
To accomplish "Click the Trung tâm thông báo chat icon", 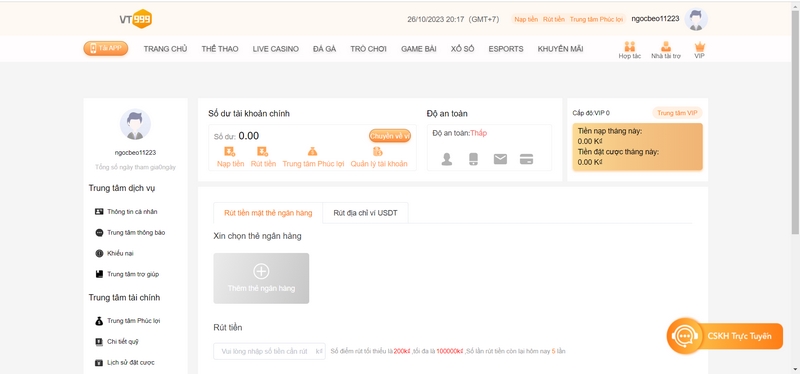I will coord(99,232).
